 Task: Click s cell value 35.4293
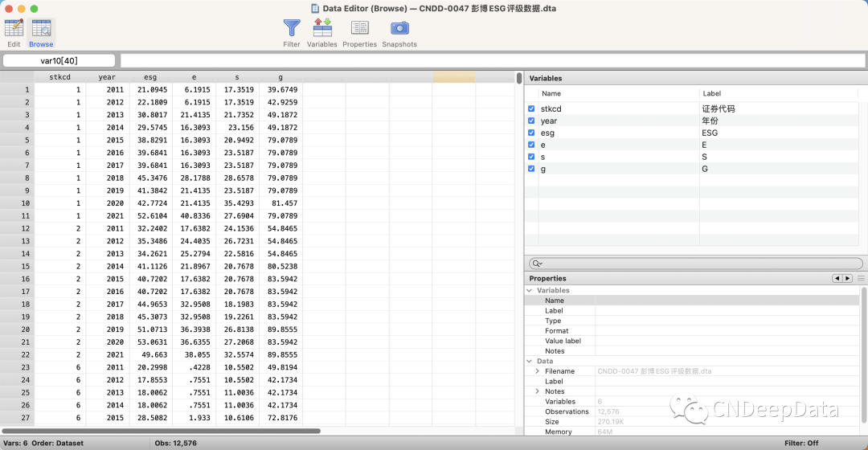pyautogui.click(x=239, y=203)
